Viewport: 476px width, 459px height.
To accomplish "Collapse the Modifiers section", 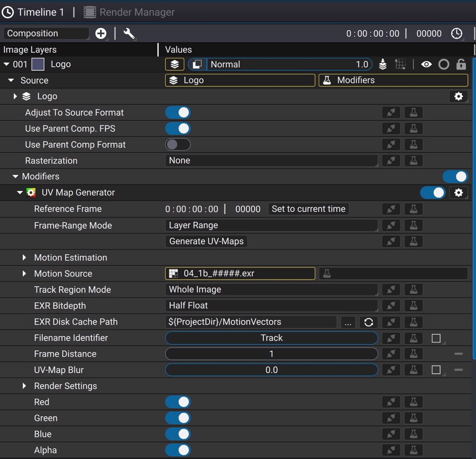I will pos(15,177).
